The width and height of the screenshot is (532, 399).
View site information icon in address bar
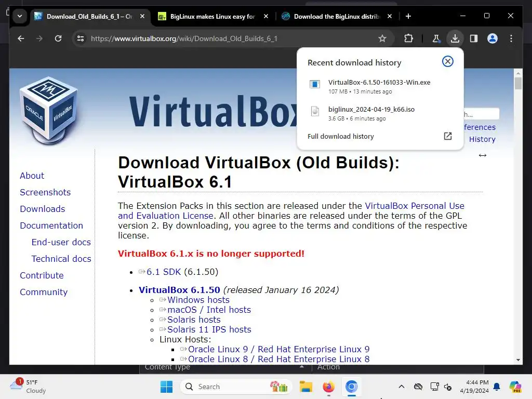pyautogui.click(x=81, y=38)
